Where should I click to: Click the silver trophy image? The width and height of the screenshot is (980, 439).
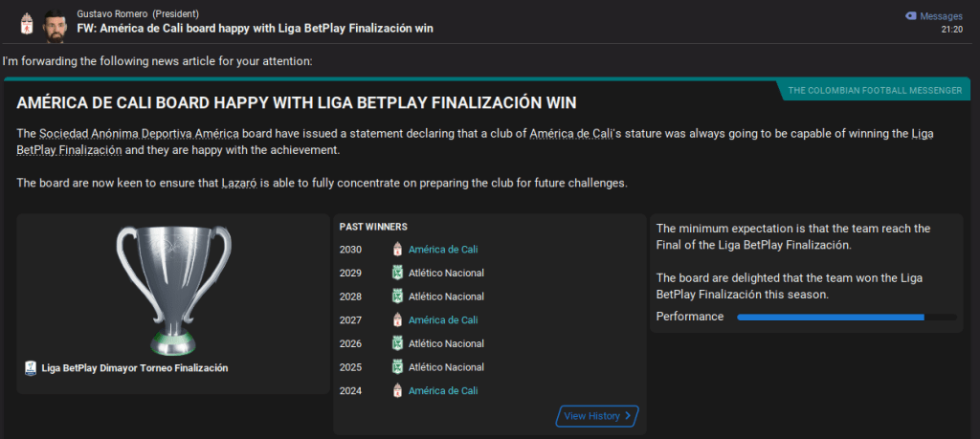pos(172,287)
